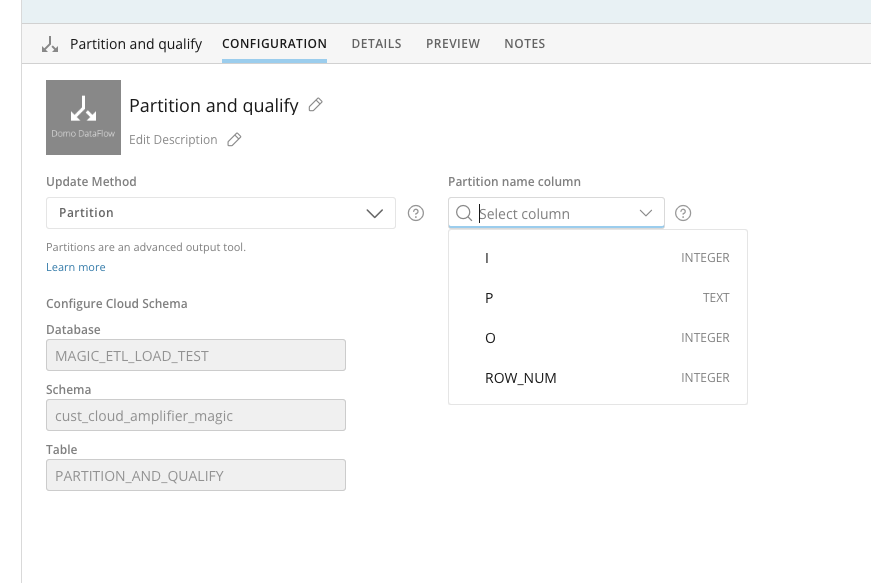Click the Edit Description text
The width and height of the screenshot is (871, 583).
pyautogui.click(x=173, y=140)
